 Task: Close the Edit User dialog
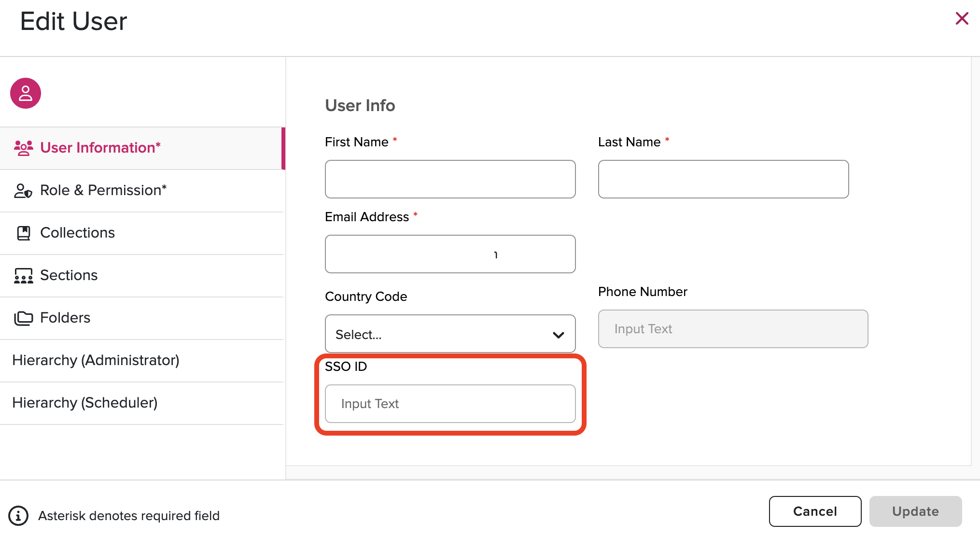coord(962,19)
